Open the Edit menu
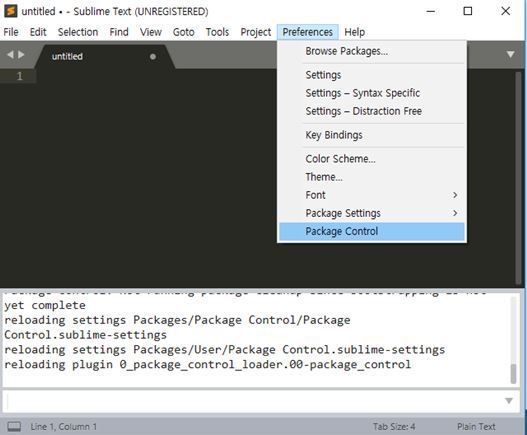Image resolution: width=527 pixels, height=435 pixels. [x=38, y=32]
